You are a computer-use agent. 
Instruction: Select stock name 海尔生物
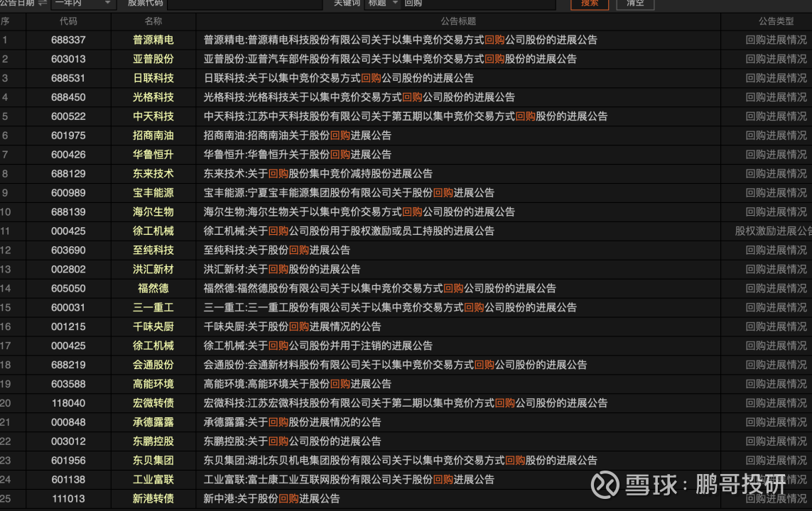tap(153, 212)
